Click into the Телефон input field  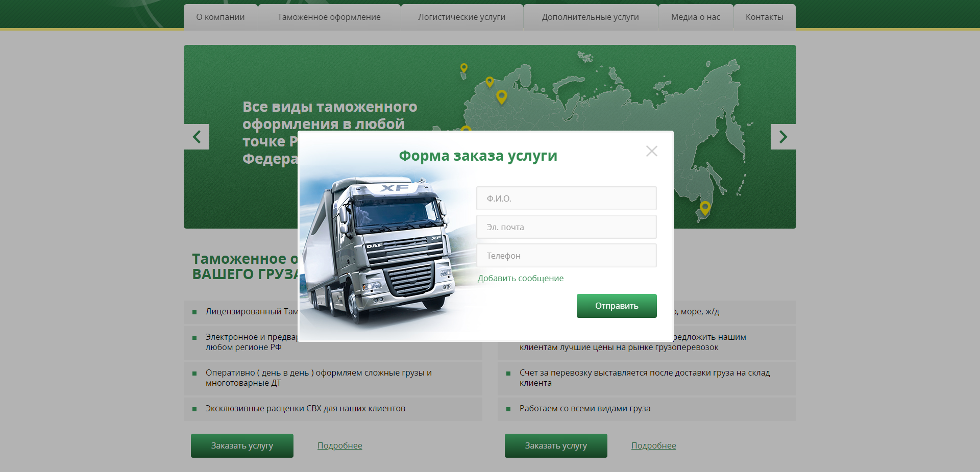coord(566,256)
